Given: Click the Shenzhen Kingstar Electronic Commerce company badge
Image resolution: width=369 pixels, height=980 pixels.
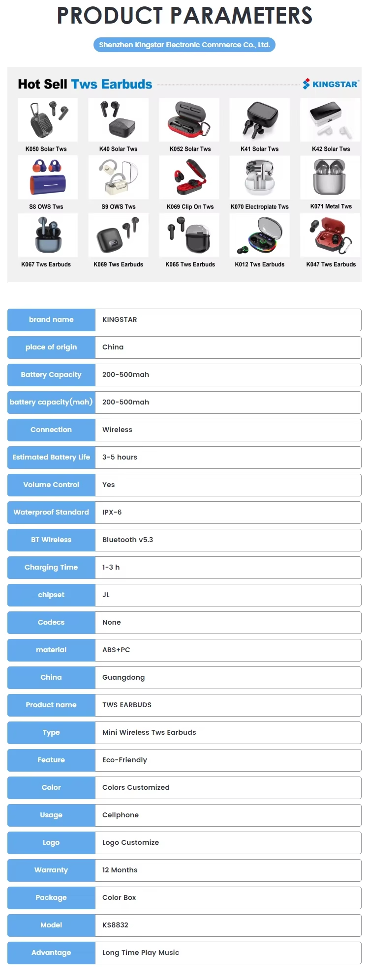Looking at the screenshot, I should [184, 45].
